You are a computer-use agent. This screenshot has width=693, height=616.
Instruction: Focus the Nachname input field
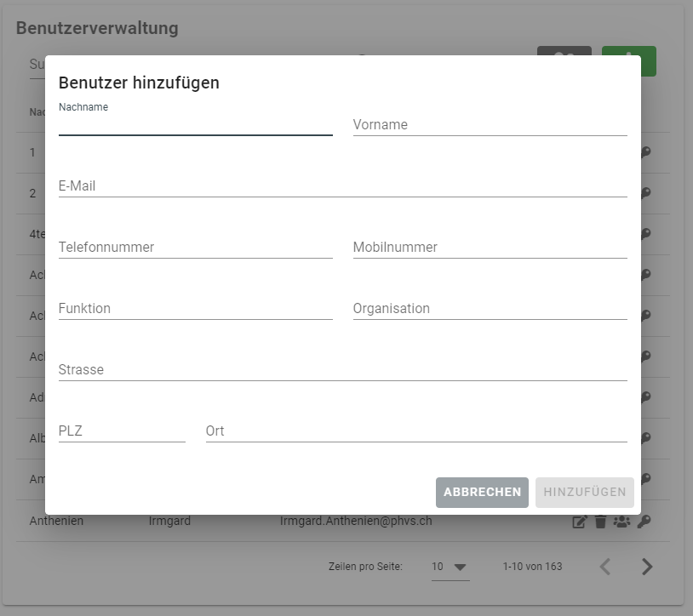pos(195,124)
